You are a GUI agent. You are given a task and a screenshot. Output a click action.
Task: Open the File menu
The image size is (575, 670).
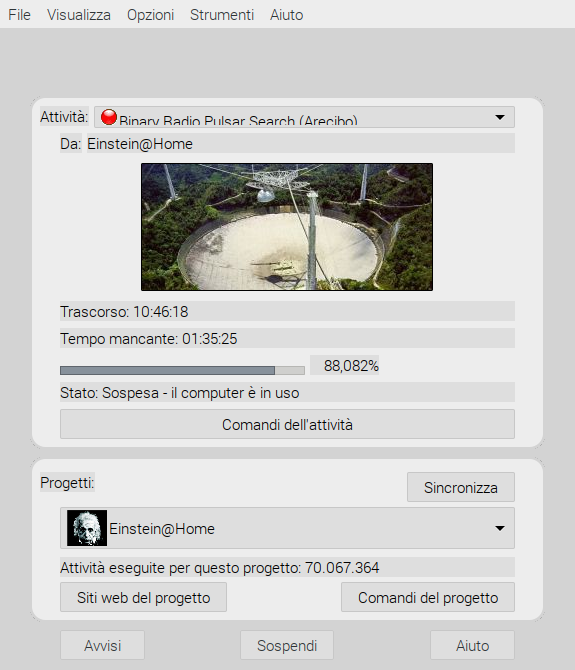tap(19, 15)
